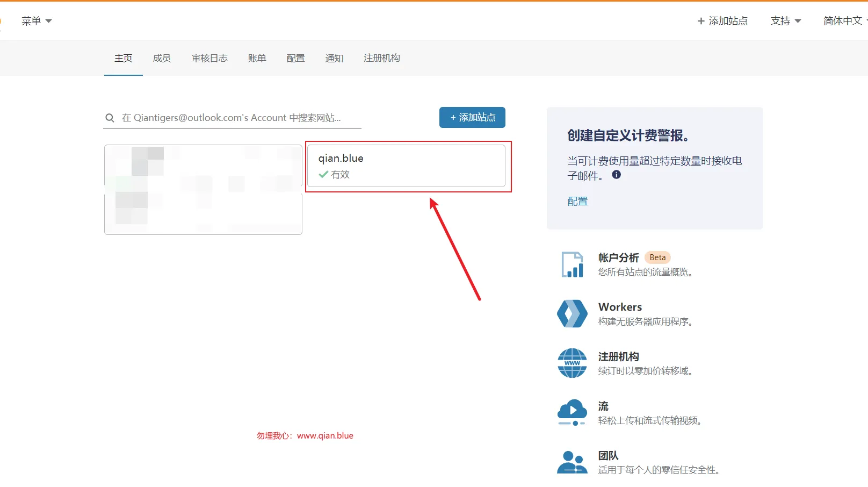
Task: Open the 成员 tab
Action: [x=162, y=58]
